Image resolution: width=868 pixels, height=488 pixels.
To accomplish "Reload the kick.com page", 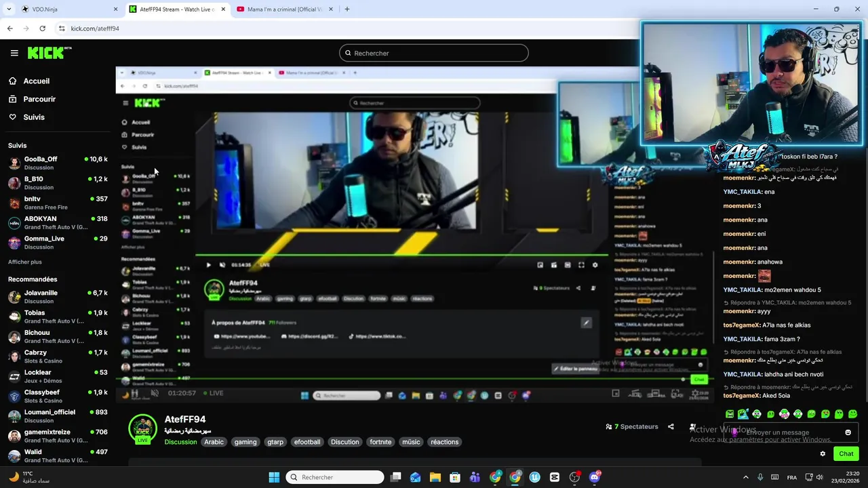I will (42, 28).
